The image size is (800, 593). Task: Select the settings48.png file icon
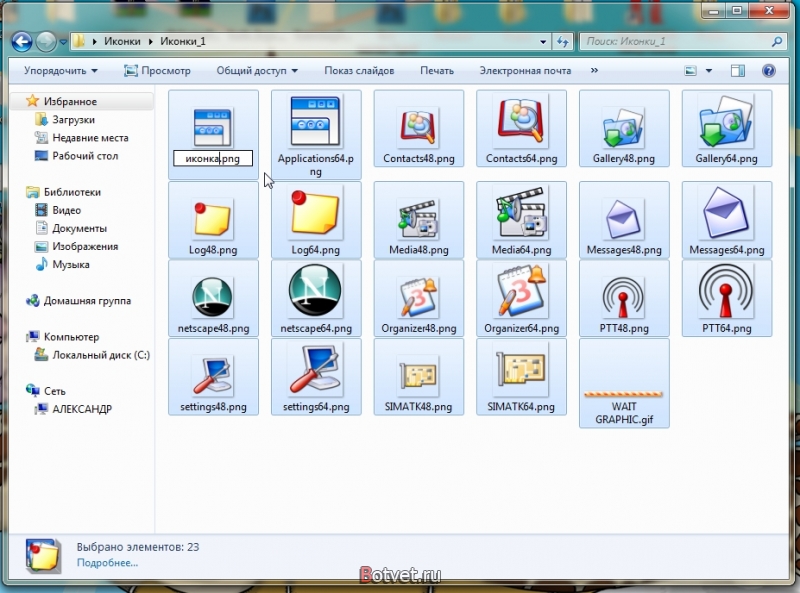tap(213, 376)
